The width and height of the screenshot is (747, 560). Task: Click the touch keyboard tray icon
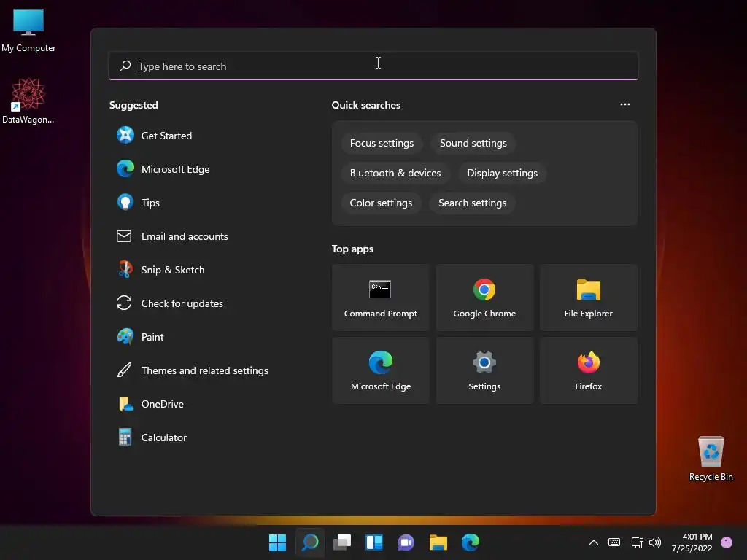coord(614,542)
